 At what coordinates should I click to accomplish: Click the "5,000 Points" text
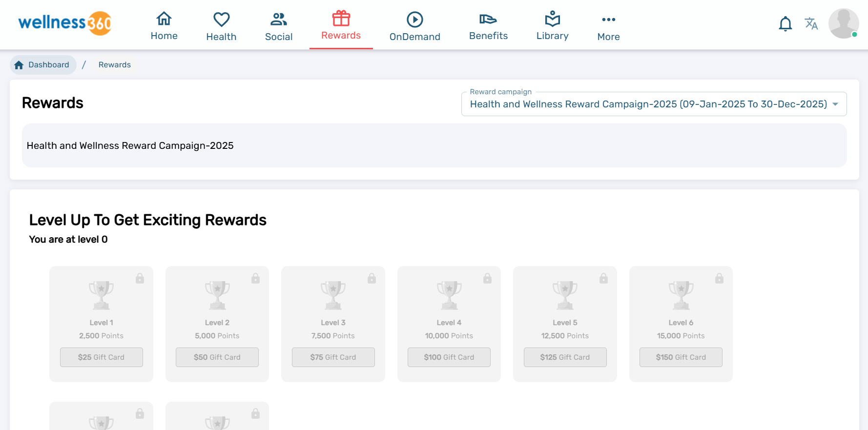coord(217,336)
